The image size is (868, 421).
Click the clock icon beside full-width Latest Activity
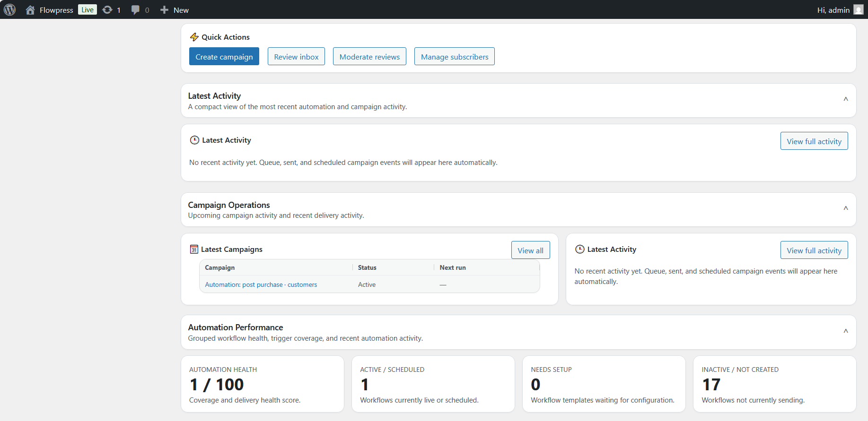(x=194, y=140)
